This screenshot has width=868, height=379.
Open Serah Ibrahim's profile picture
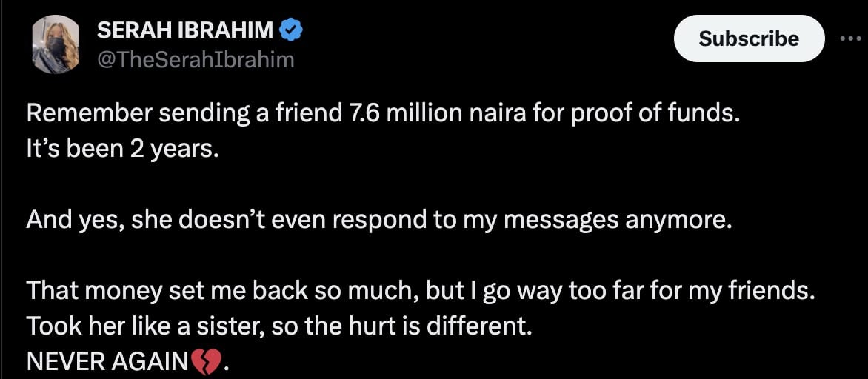pyautogui.click(x=56, y=44)
